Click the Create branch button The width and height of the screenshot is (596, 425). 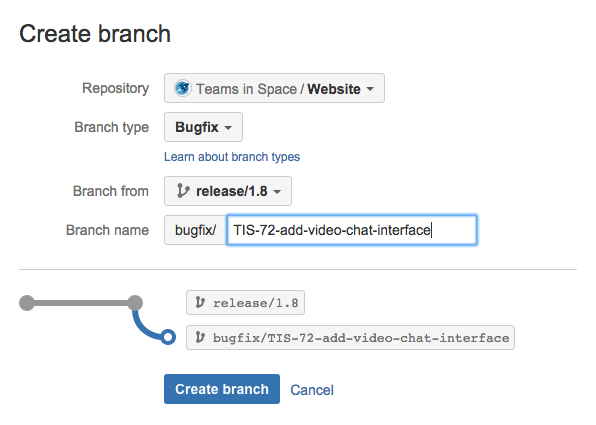(222, 389)
